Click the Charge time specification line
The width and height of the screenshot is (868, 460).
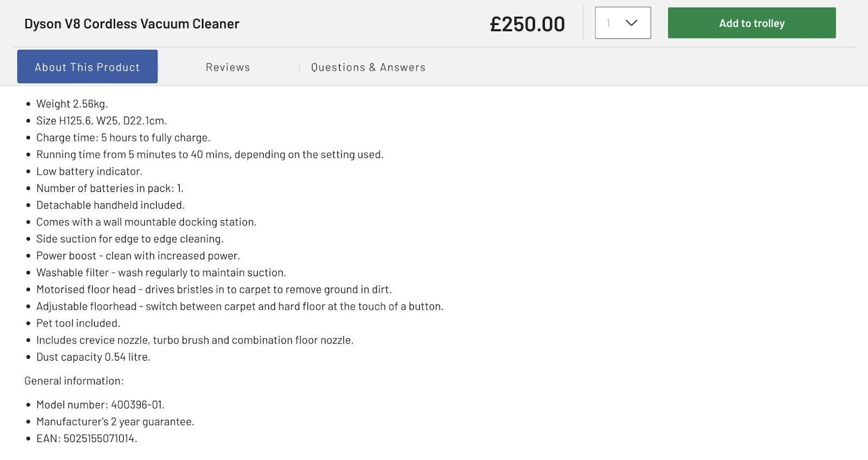[x=123, y=137]
